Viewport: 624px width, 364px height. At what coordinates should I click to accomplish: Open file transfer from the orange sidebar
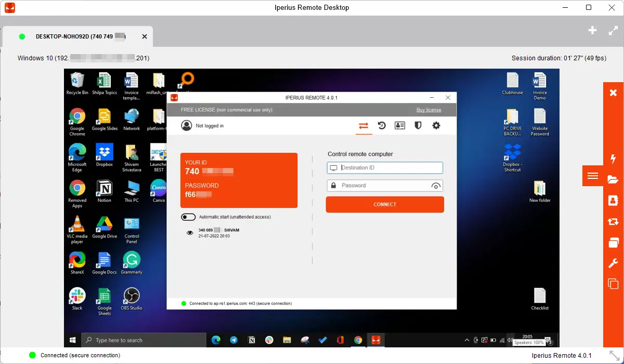(x=613, y=179)
